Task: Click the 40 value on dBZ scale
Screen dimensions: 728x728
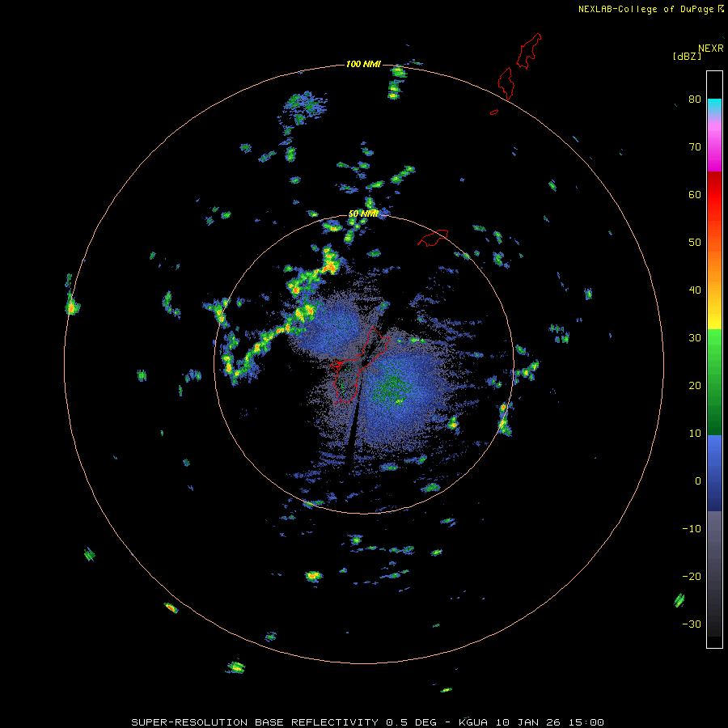Action: [695, 290]
